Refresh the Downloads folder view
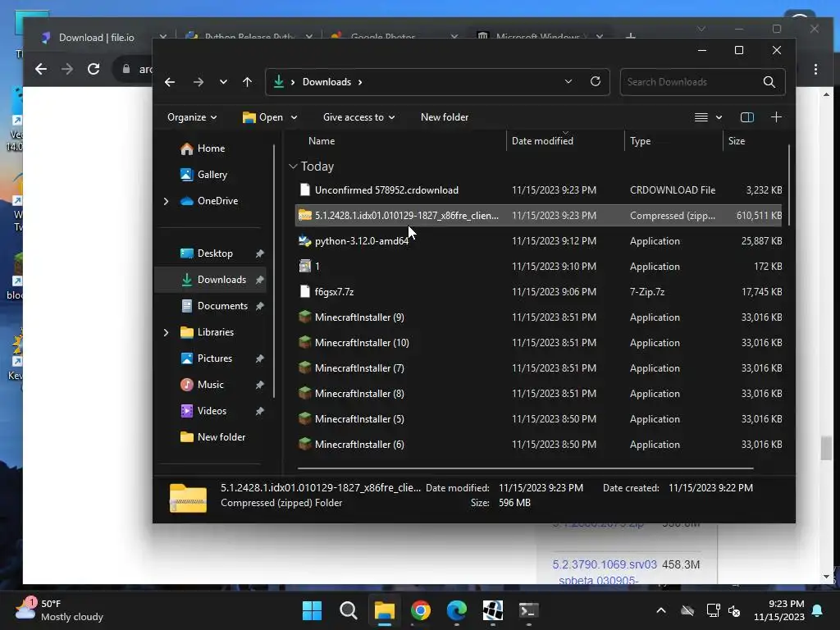The image size is (840, 630). (596, 81)
